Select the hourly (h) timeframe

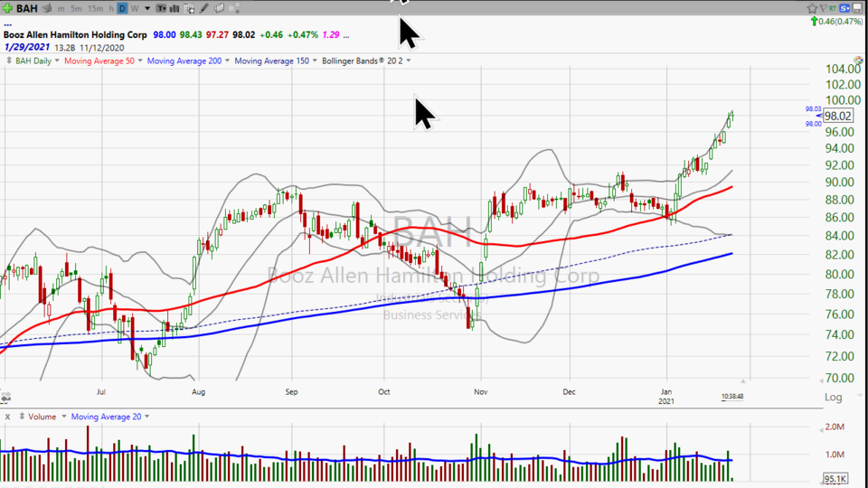(111, 9)
